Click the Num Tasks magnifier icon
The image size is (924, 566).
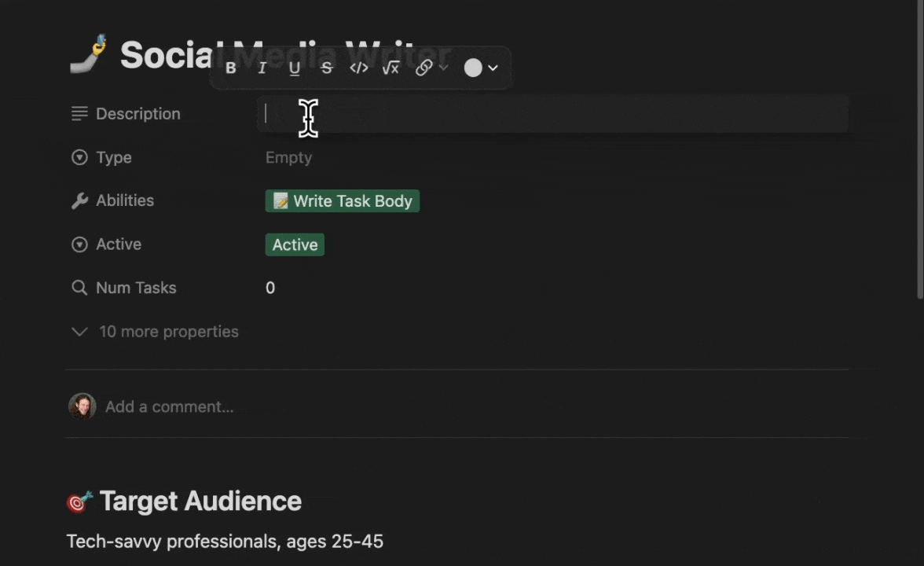pyautogui.click(x=79, y=288)
